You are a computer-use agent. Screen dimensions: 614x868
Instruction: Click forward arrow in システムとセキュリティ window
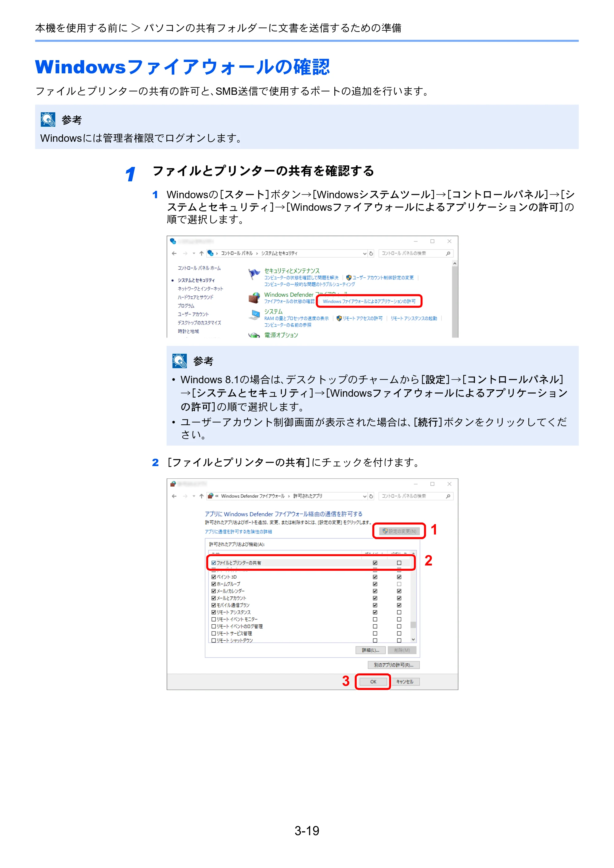click(x=185, y=253)
